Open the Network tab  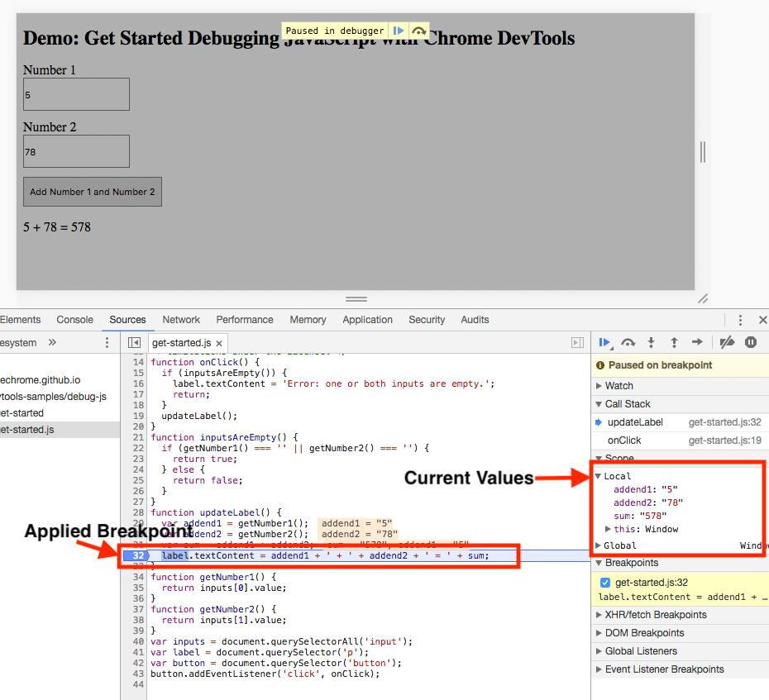(181, 320)
